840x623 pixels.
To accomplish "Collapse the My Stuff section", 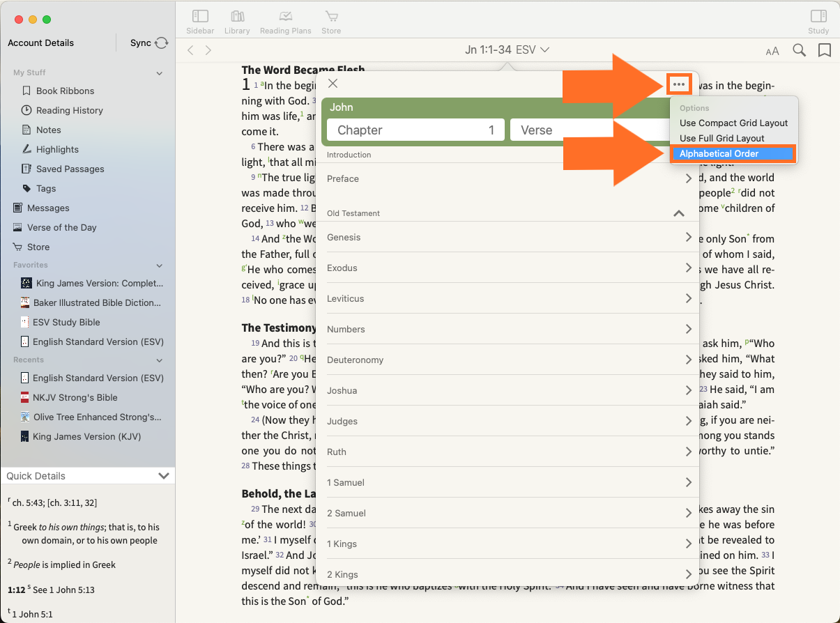I will (159, 73).
